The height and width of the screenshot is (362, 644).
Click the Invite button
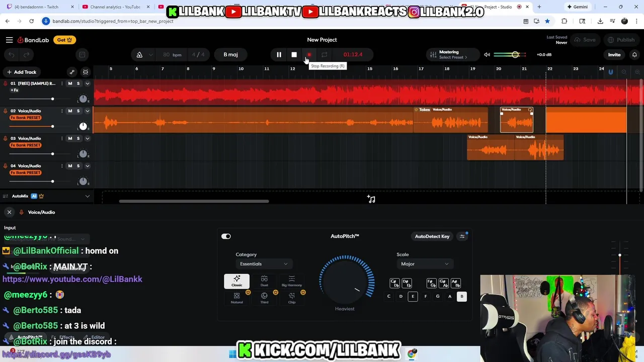tap(614, 54)
